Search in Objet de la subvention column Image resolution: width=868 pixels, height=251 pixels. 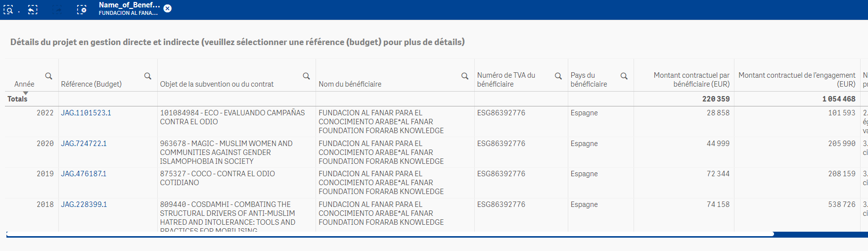click(x=306, y=76)
